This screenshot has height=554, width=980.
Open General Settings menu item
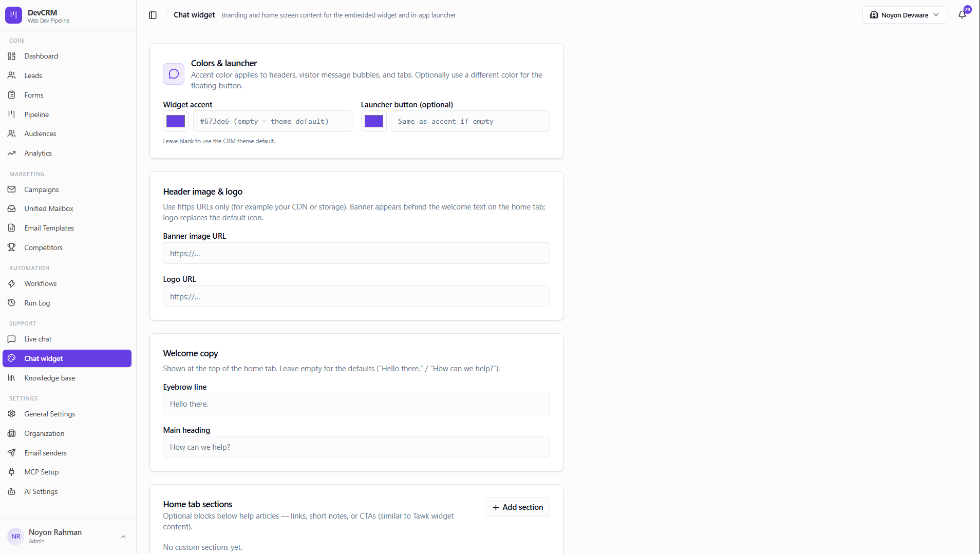click(x=67, y=414)
